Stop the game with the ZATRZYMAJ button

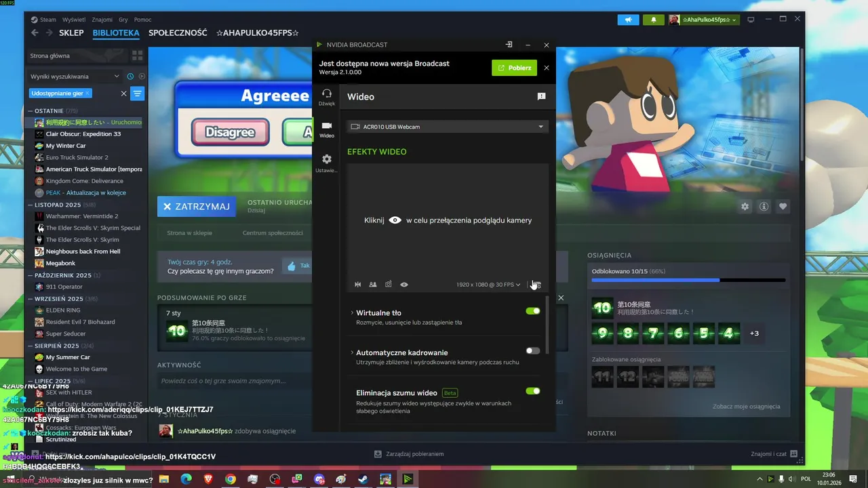pyautogui.click(x=197, y=207)
